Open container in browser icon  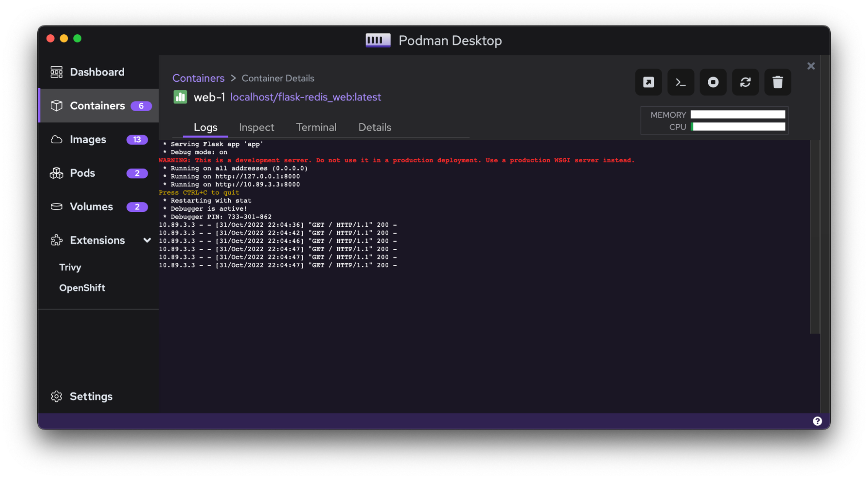click(x=648, y=82)
